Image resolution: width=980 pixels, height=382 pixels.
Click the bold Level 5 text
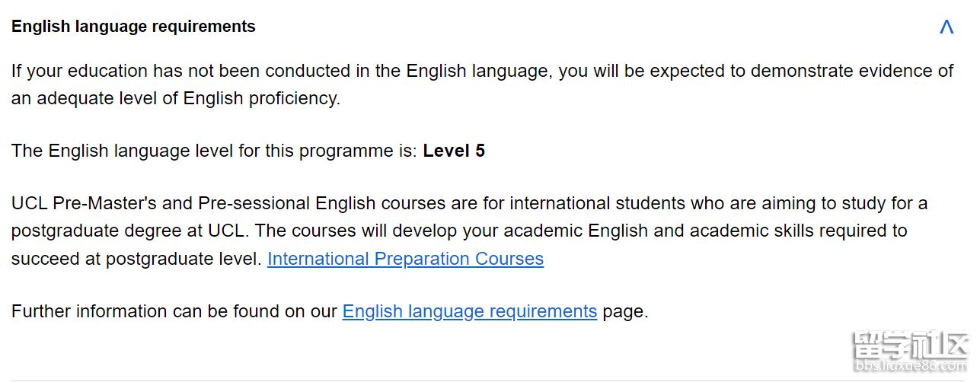454,151
